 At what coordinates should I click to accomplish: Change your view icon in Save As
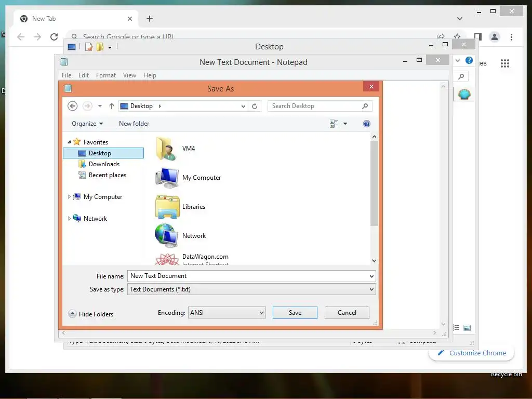coord(334,124)
